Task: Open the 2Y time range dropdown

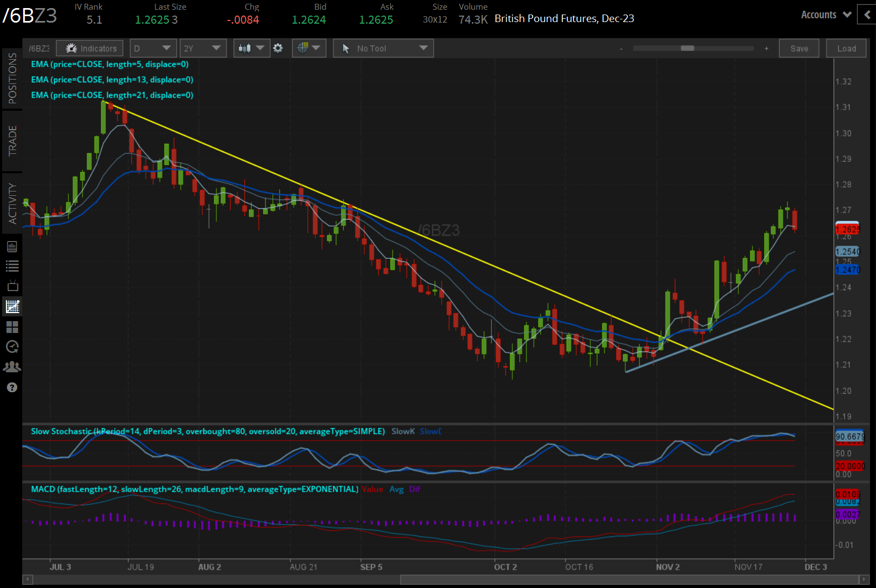Action: [x=203, y=48]
